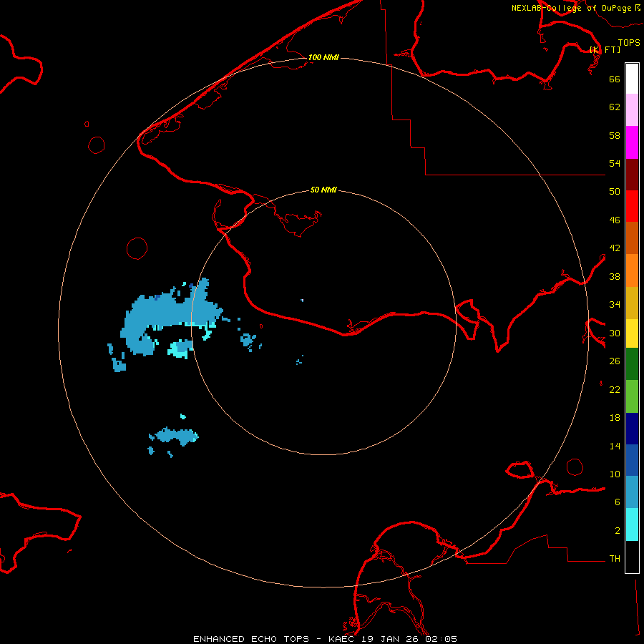
Task: Click legend value 66
Action: click(x=615, y=79)
